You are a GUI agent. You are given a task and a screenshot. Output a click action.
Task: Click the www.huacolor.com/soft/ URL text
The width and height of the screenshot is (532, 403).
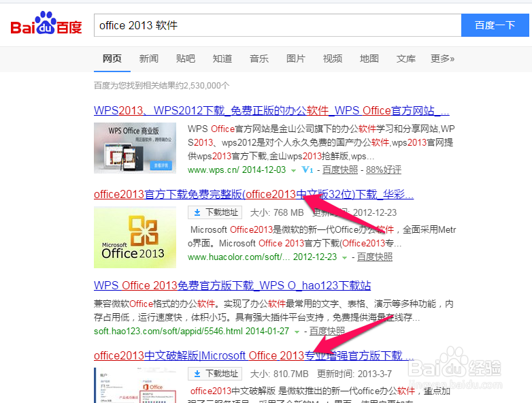[239, 257]
